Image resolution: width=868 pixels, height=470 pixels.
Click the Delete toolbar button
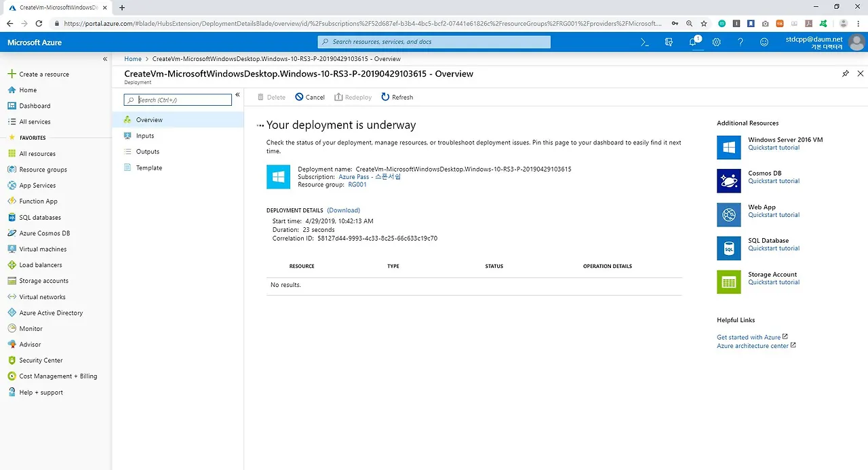272,98
